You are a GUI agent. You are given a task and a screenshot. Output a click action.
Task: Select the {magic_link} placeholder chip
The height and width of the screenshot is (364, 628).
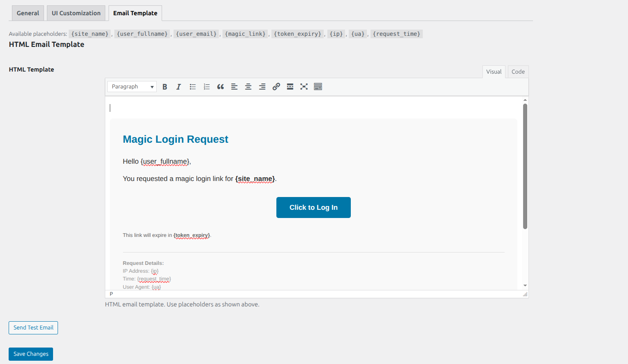click(245, 34)
